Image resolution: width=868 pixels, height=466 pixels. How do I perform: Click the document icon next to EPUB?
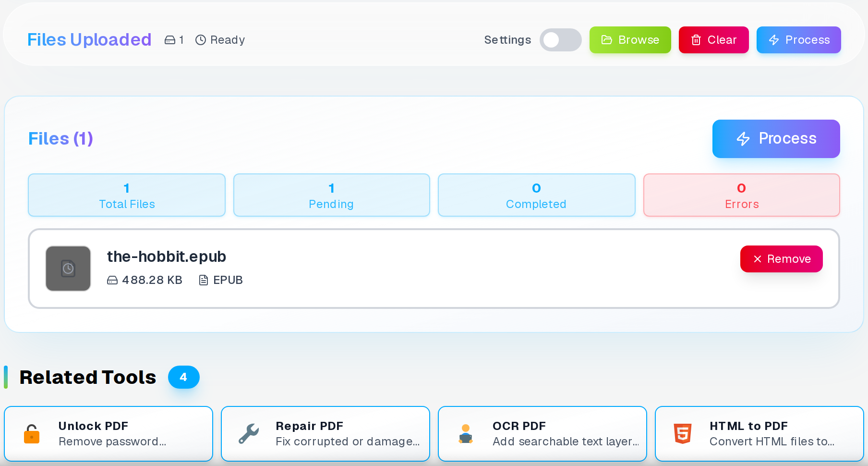(x=204, y=280)
